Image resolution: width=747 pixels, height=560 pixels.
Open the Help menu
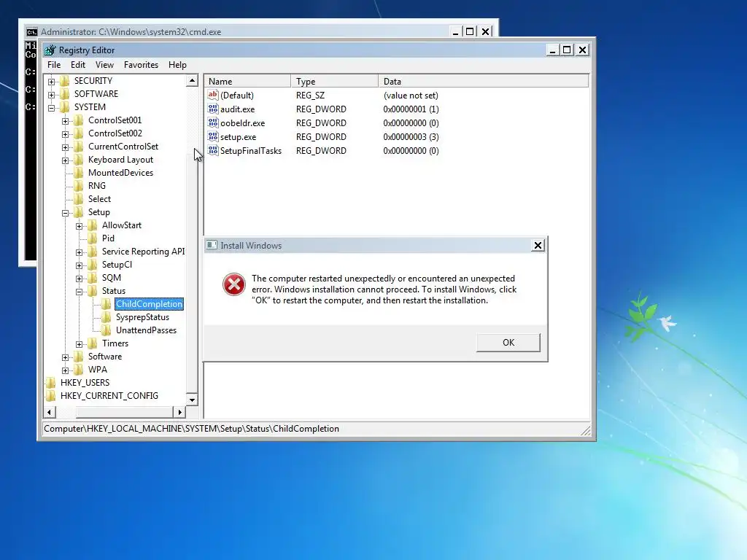pos(177,65)
